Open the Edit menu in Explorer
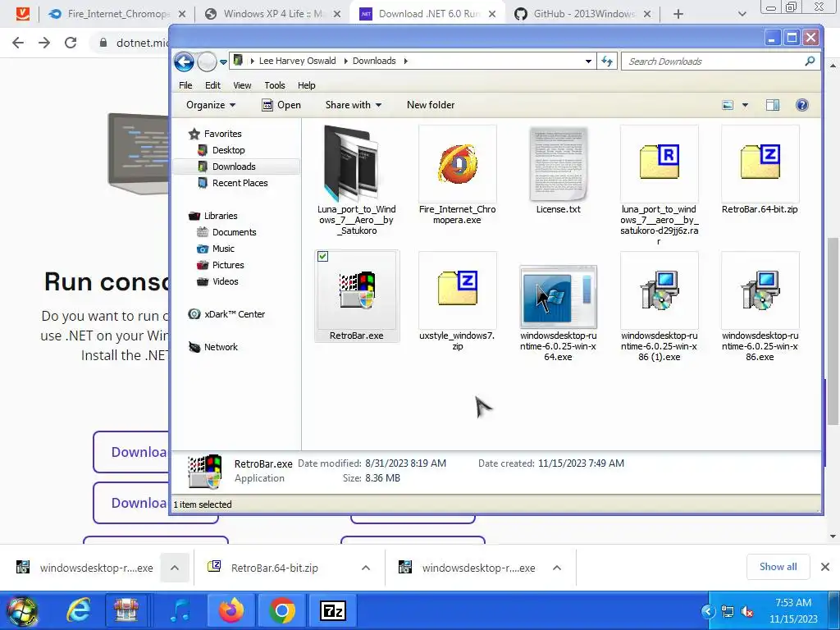 click(x=212, y=85)
